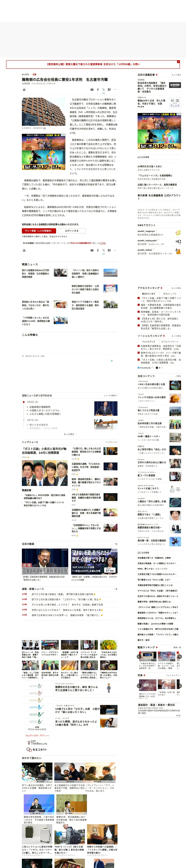Screen dimensions: 186x868
Task: Open the 記事 breadcrumb link
Action: tap(34, 75)
